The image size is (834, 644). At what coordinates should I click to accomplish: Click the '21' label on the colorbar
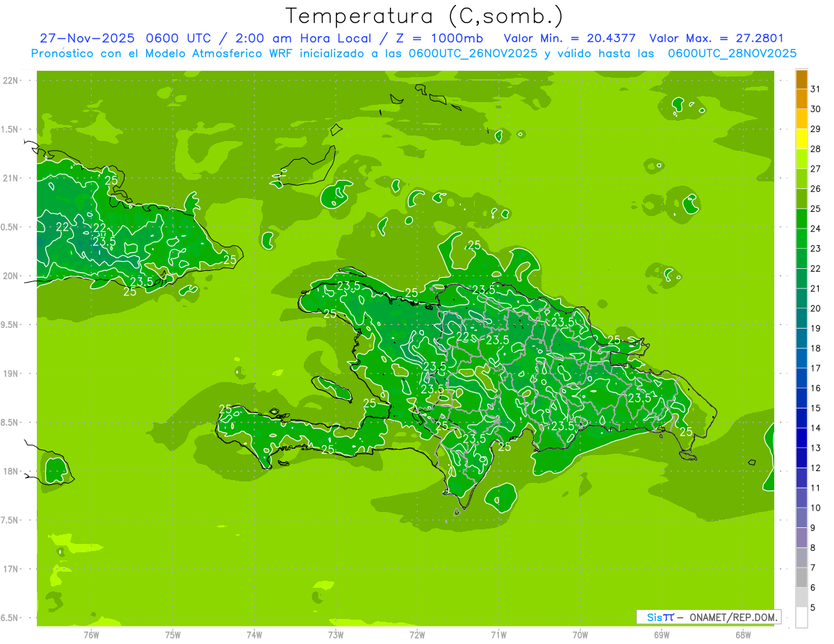click(816, 288)
